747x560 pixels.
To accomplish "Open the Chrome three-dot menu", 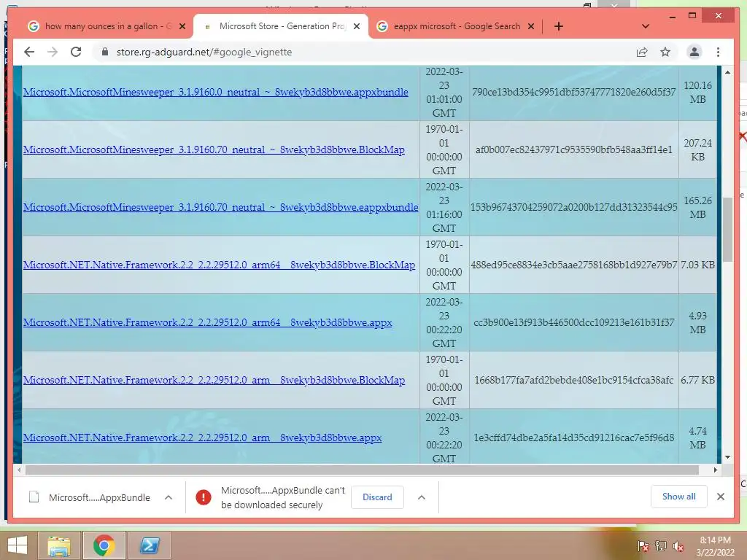I will (x=718, y=52).
